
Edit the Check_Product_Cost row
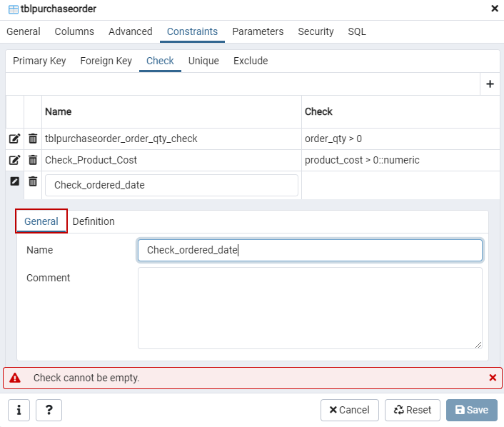14,160
